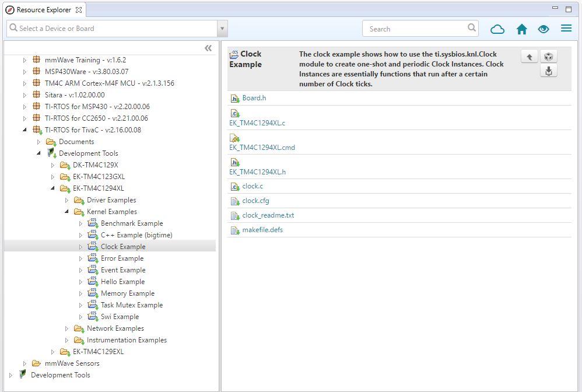The image size is (582, 392).
Task: Select TI-RTOS for CC2650 in the tree
Action: pyautogui.click(x=96, y=118)
